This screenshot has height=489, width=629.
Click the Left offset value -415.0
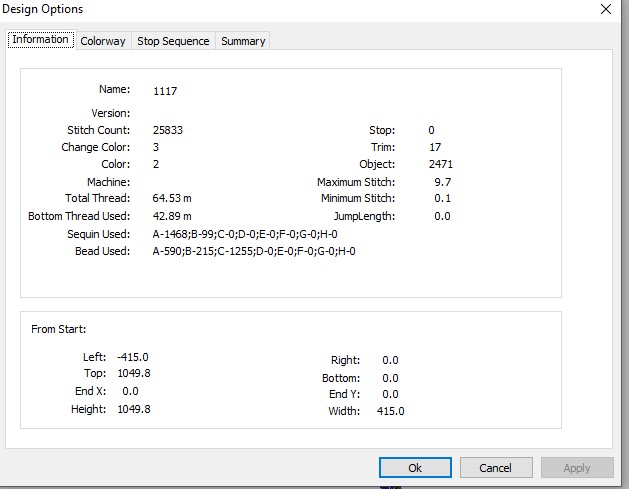[133, 357]
